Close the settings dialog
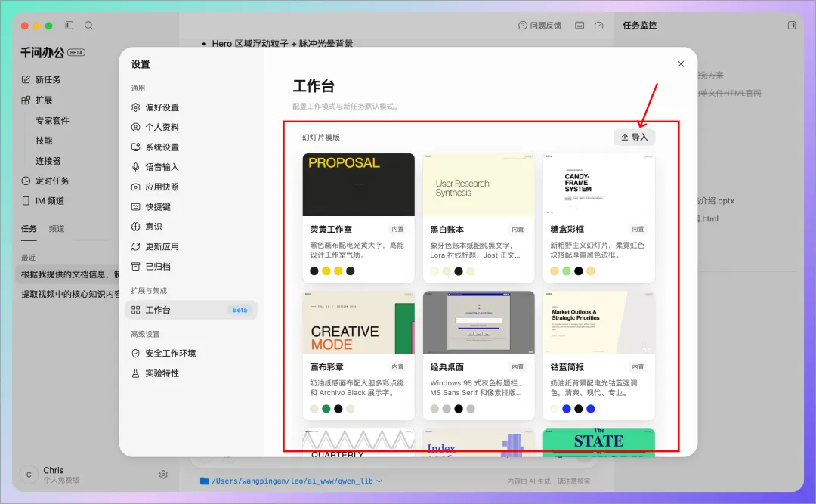Image resolution: width=816 pixels, height=504 pixels. (681, 64)
